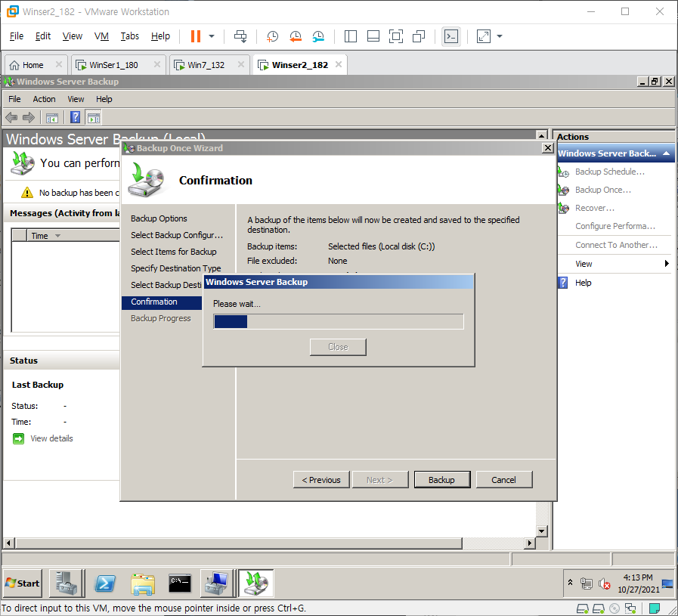Open the power options dropdown arrow

(x=212, y=36)
